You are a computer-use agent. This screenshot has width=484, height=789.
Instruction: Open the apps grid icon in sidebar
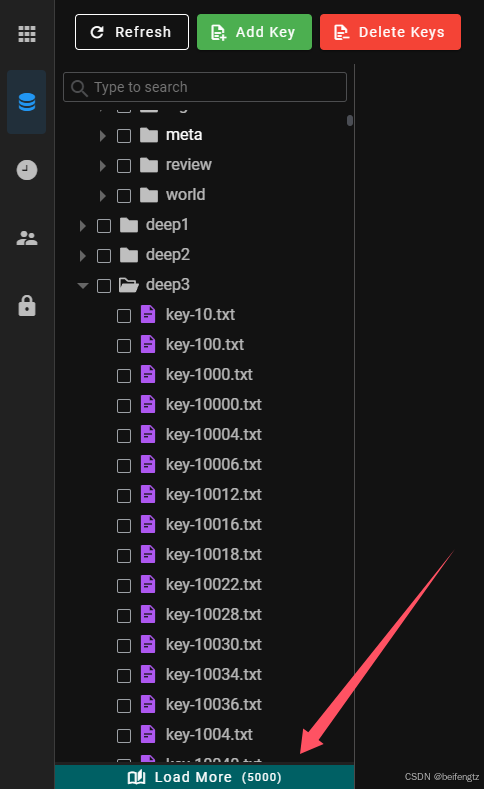pos(27,34)
